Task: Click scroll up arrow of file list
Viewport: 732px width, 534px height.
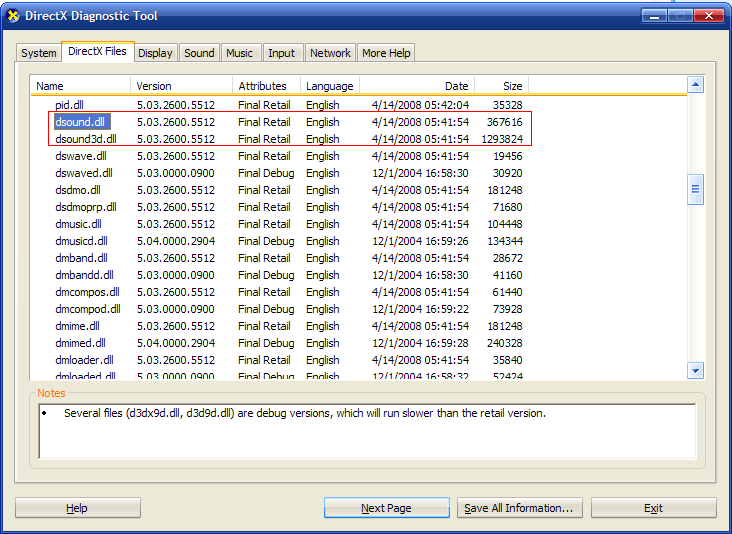Action: (x=696, y=85)
